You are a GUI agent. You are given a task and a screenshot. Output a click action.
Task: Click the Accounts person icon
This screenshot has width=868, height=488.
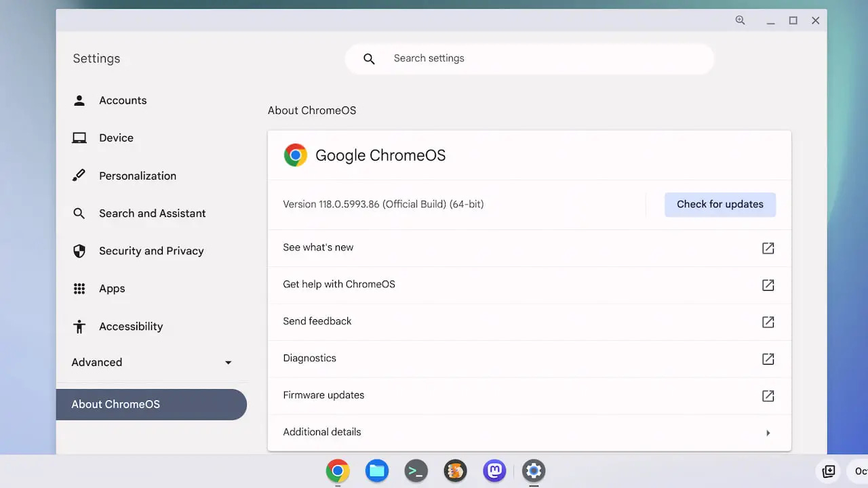click(79, 100)
